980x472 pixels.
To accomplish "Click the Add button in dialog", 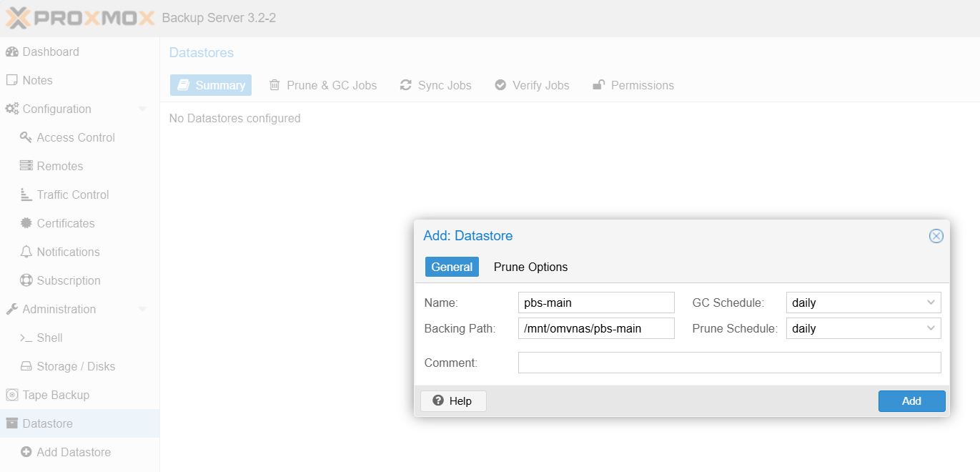I will [911, 401].
